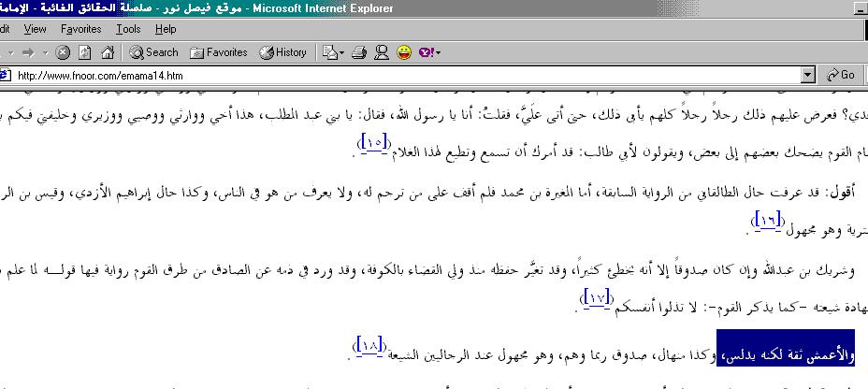Open the History toolbar button
Viewport: 868px width, 389px height.
(x=282, y=52)
